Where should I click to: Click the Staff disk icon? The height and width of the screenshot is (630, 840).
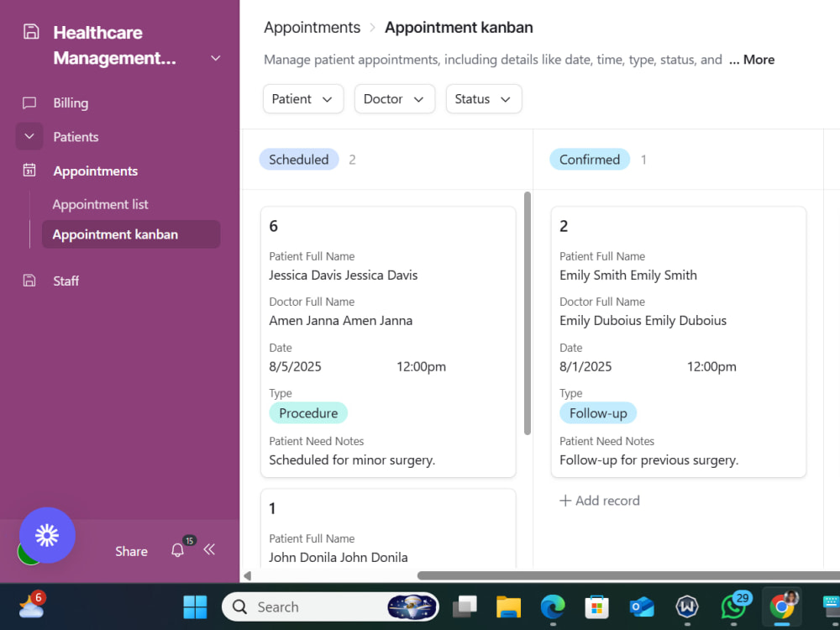(29, 281)
